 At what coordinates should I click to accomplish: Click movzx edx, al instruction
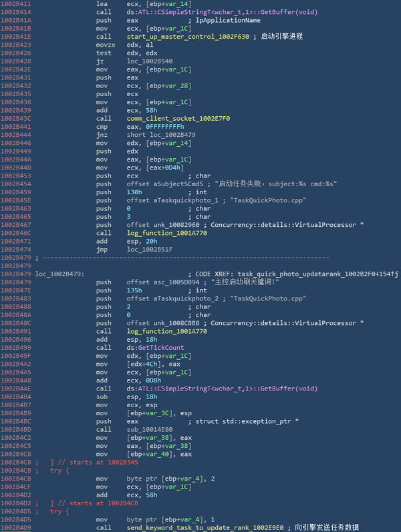tap(124, 45)
